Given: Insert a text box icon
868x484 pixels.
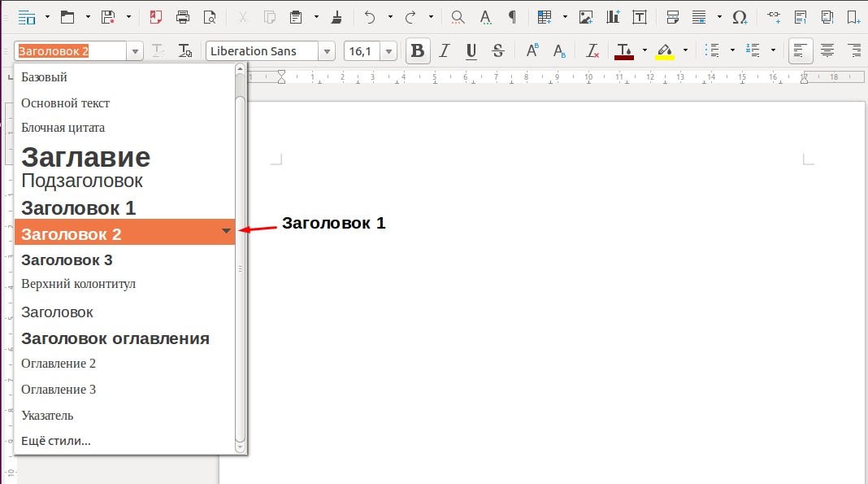Looking at the screenshot, I should pos(640,17).
